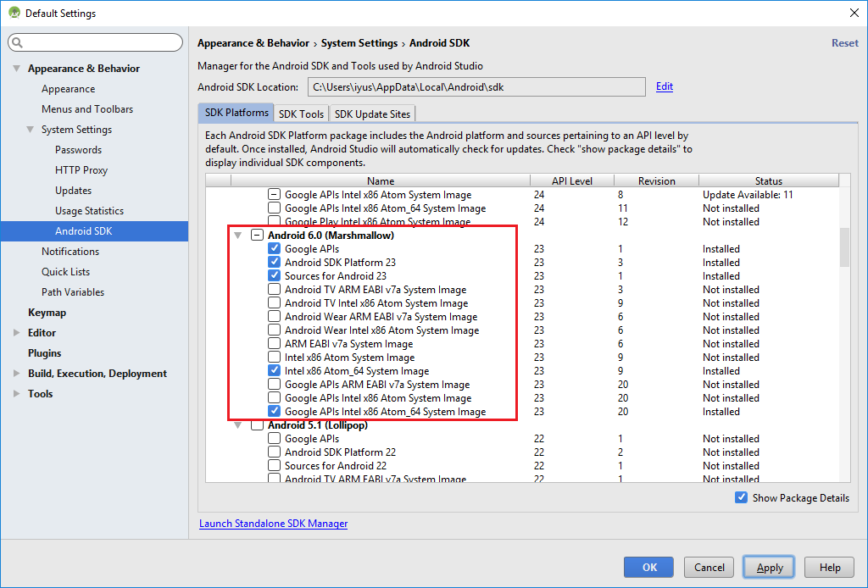Check Android Wear Intel x86 Atom System Image
Image resolution: width=868 pixels, height=588 pixels.
pyautogui.click(x=274, y=330)
